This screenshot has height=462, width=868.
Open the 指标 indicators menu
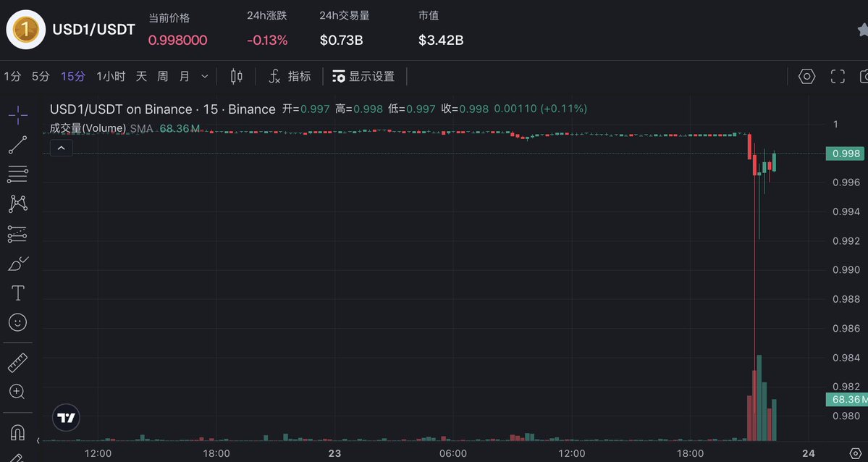tap(290, 77)
